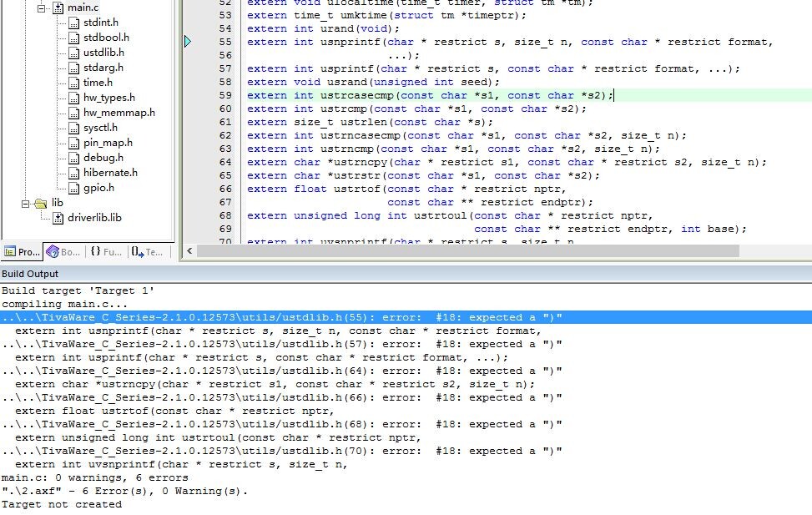Viewport: 812px width, 515px height.
Task: Click the driverlib.lib file icon
Action: (58, 218)
